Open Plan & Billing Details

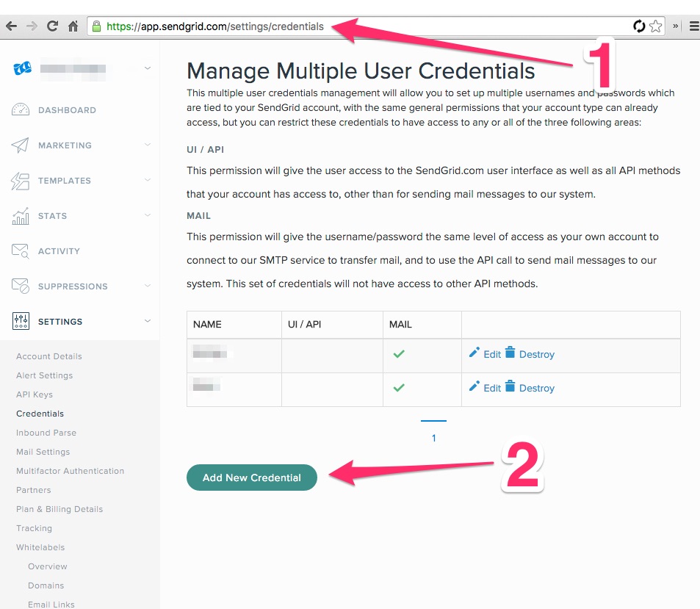59,509
